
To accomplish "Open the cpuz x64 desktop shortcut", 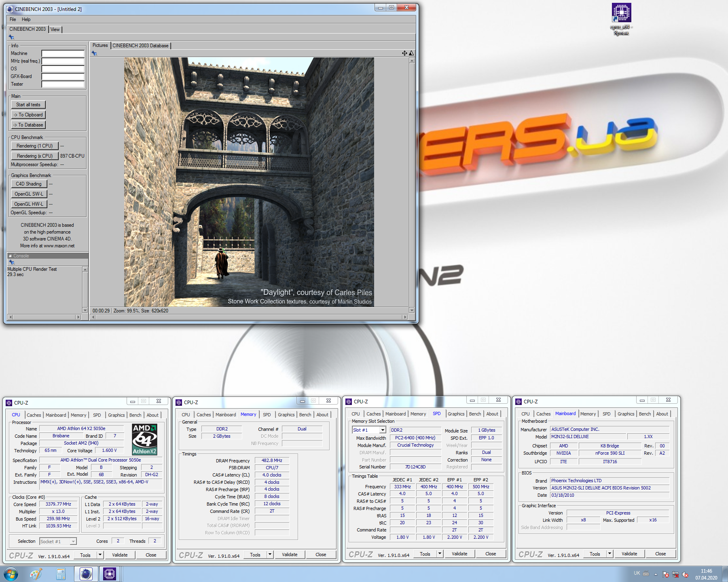I will 621,19.
